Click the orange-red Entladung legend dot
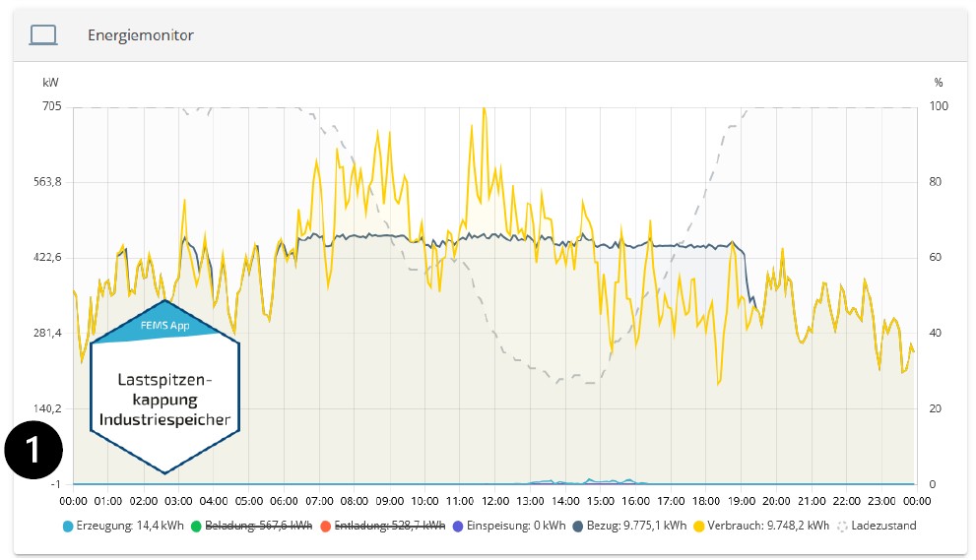Screen dimensions: 976x560 [325, 527]
